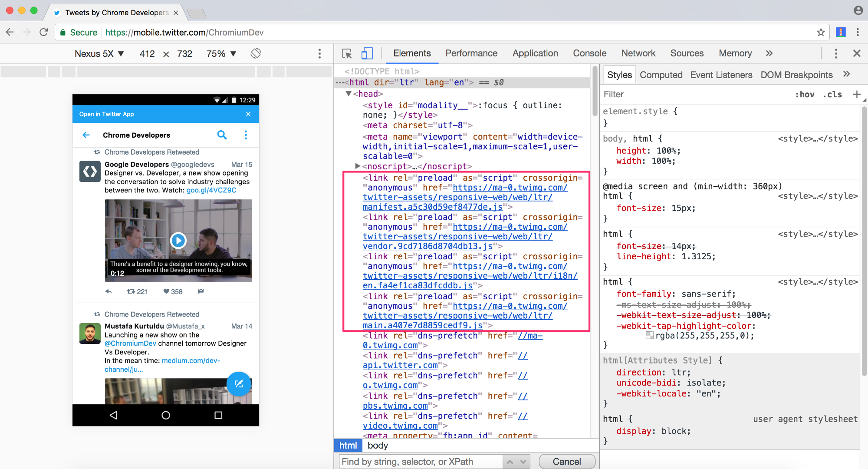Click the add new style rule plus
The width and height of the screenshot is (868, 469).
click(856, 94)
